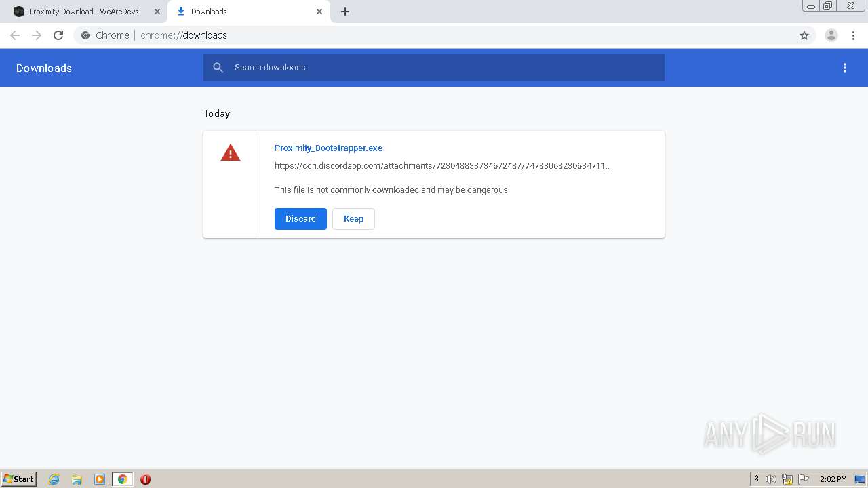Reload the page
Image resolution: width=868 pixels, height=488 pixels.
58,35
